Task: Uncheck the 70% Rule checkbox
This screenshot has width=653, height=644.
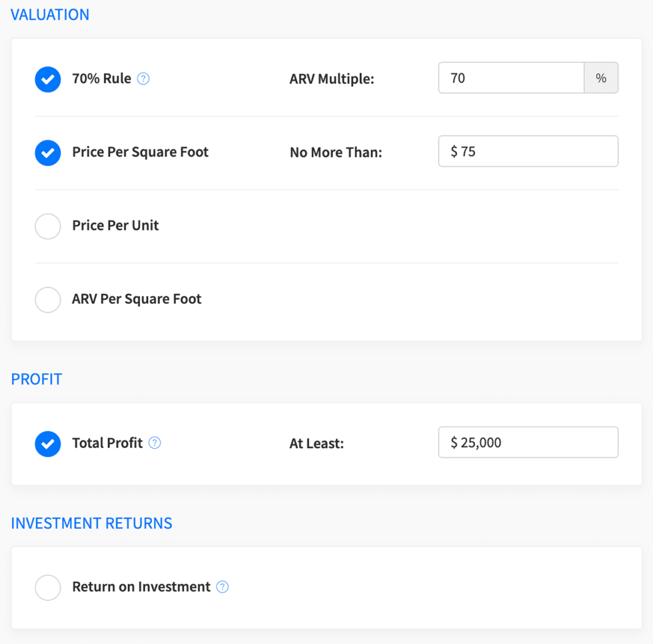Action: pos(48,79)
